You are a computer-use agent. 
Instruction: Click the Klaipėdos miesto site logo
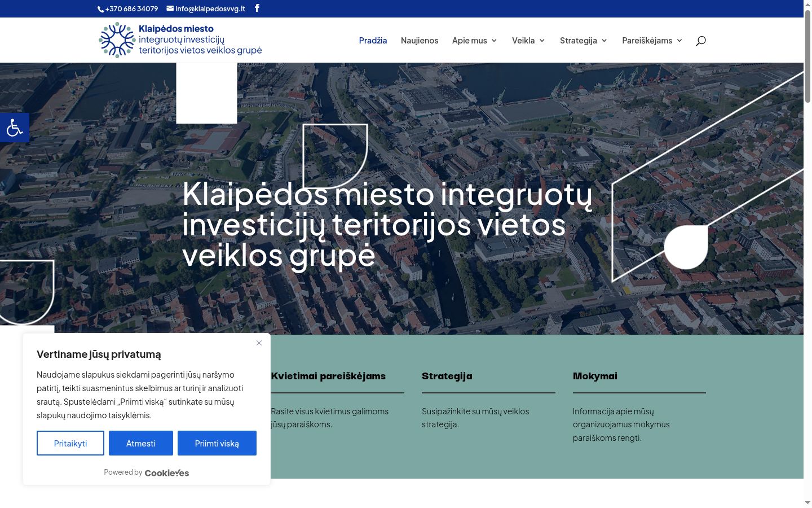tap(180, 40)
